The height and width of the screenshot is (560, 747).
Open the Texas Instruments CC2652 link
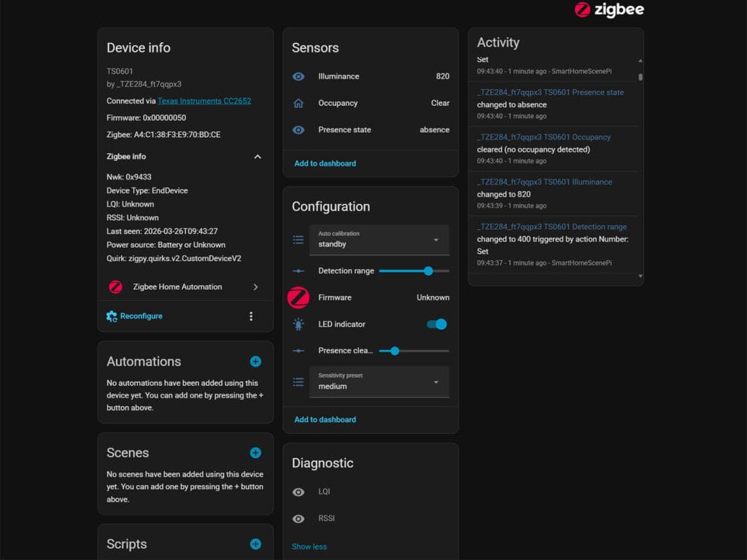pyautogui.click(x=204, y=101)
